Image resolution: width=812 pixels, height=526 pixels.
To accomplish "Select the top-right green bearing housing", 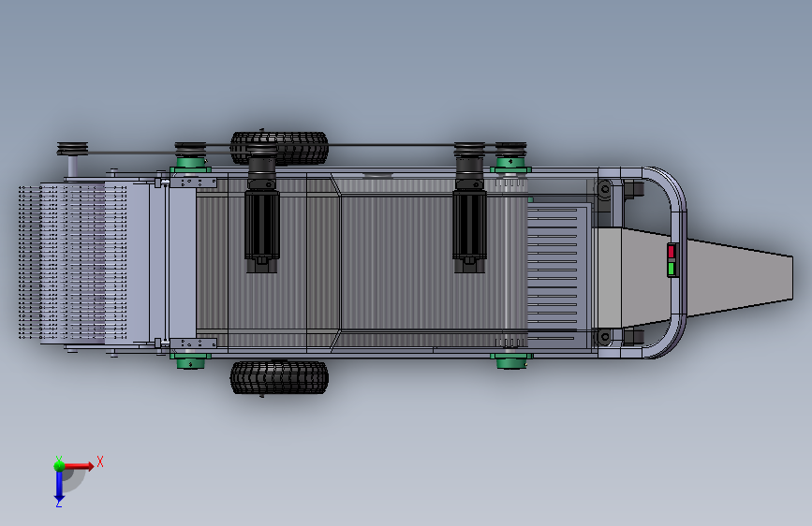I will pos(511,165).
